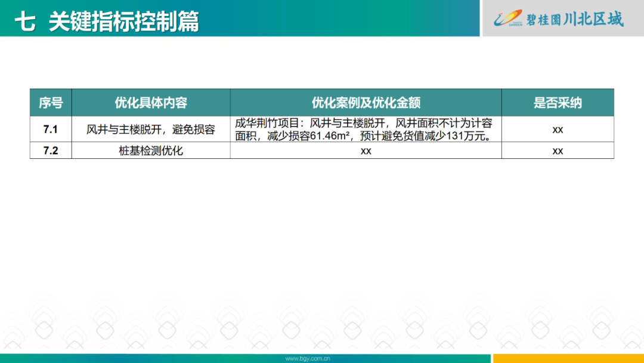Click the Country Garden phoenix logo

click(x=507, y=18)
